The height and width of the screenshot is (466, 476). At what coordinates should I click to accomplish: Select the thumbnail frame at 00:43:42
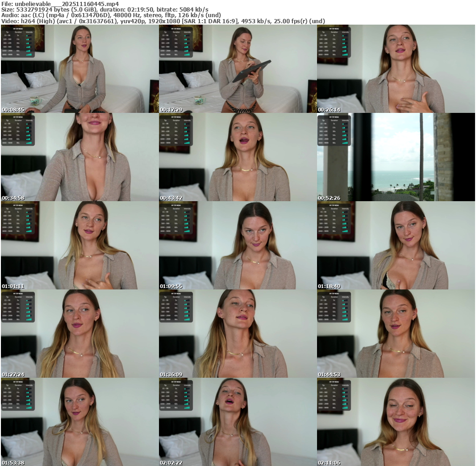click(238, 157)
